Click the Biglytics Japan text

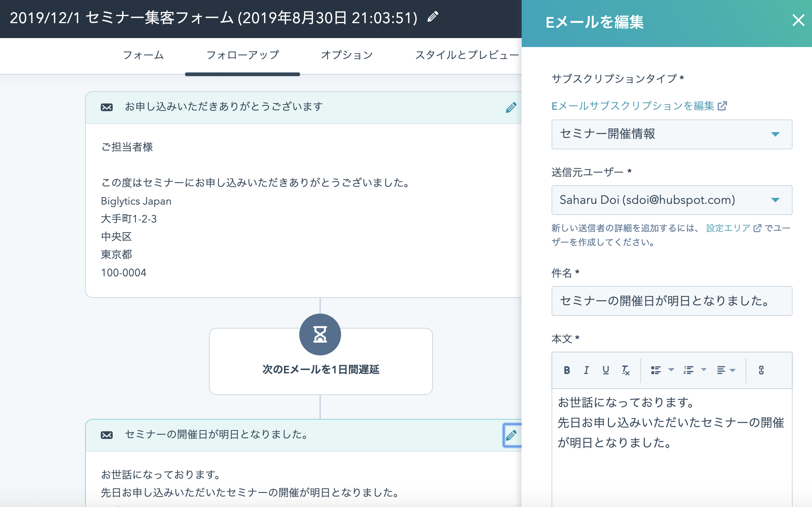tap(136, 201)
